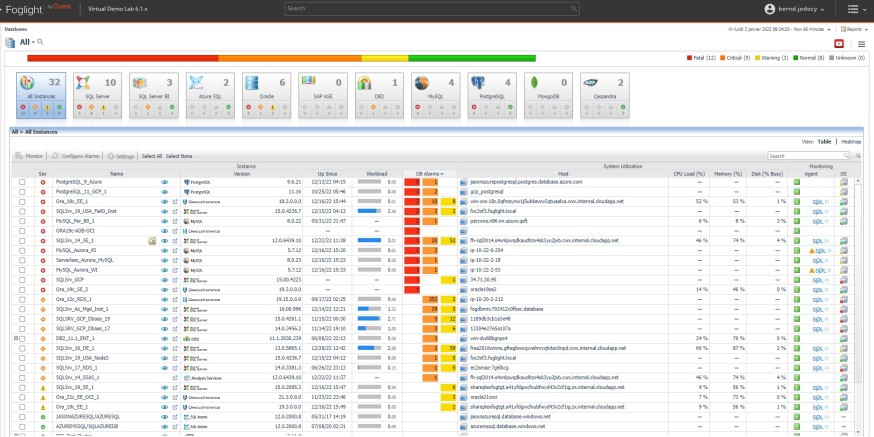Screen dimensions: 874x437
Task: Open the external link icon for SQLSrv_GCP
Action: pyautogui.click(x=175, y=280)
